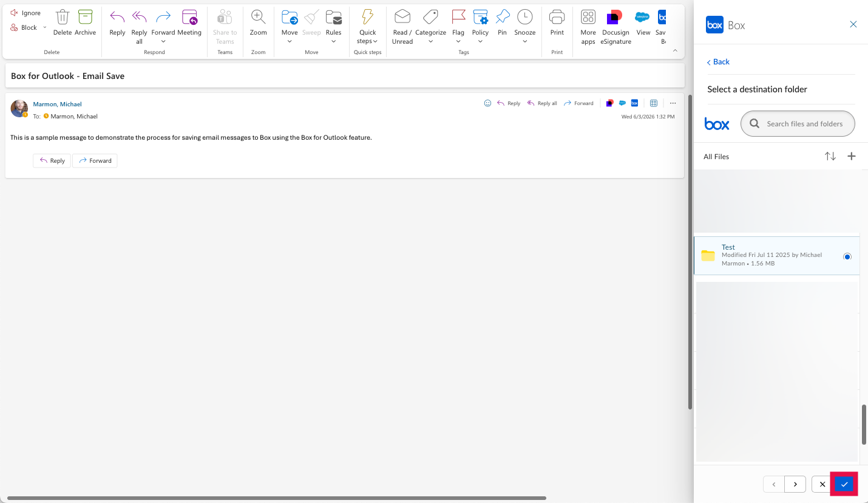Open the message More actions ellipsis
The image size is (868, 503).
[x=673, y=103]
